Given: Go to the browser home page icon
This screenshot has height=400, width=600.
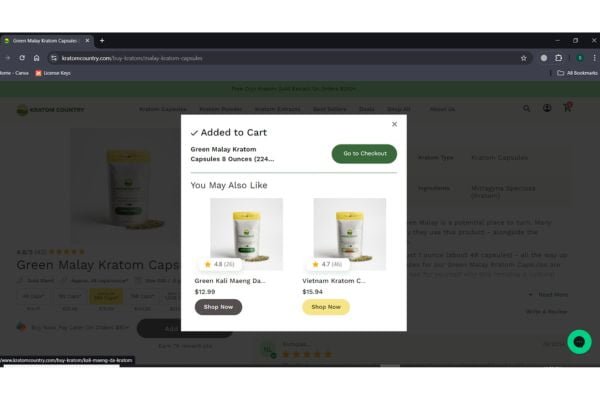Looking at the screenshot, I should 36,58.
